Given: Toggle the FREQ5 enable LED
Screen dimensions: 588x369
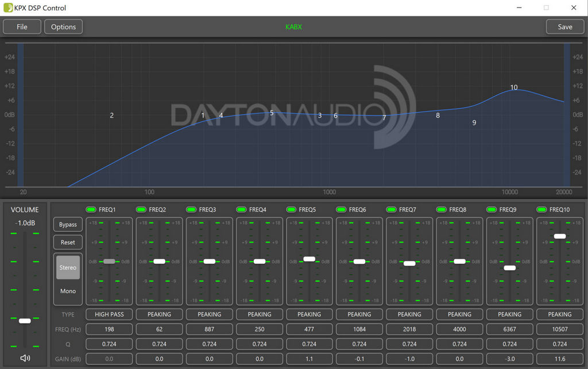Looking at the screenshot, I should [x=291, y=209].
